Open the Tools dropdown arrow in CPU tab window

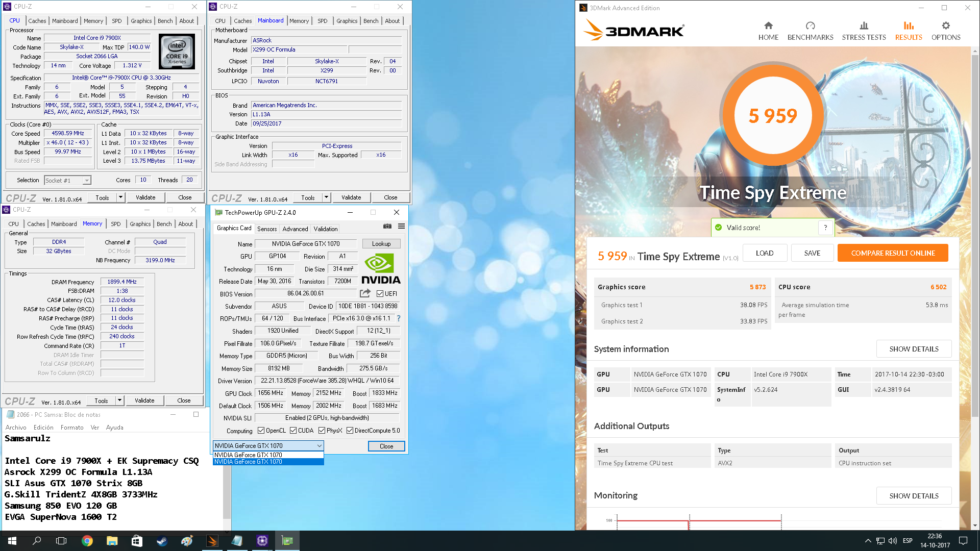[x=120, y=197]
